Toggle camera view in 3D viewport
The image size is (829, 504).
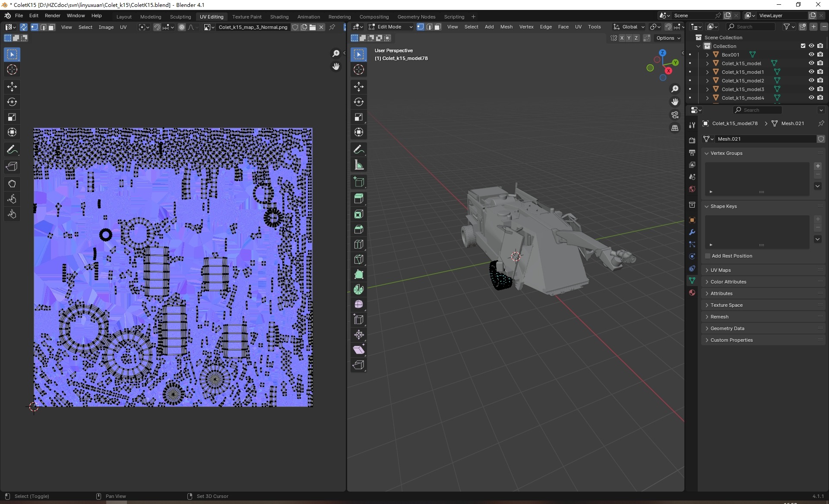click(675, 115)
